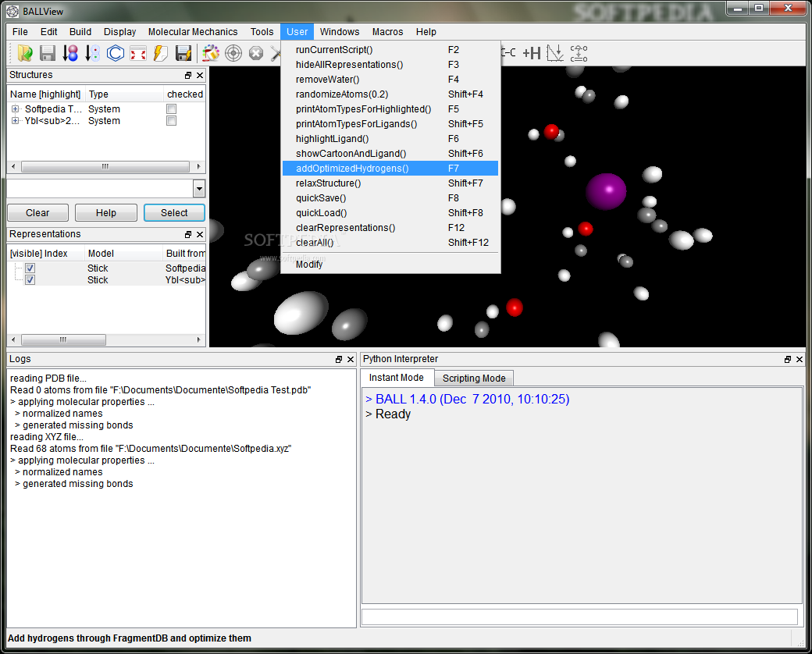This screenshot has width=812, height=654.
Task: Check the Softpedia T... system checkbox
Action: [x=172, y=109]
